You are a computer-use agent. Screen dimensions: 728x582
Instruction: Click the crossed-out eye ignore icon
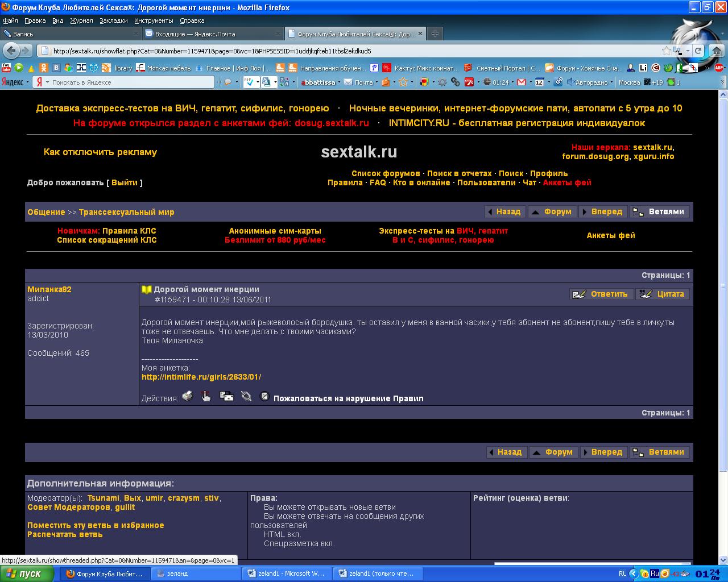tap(246, 396)
